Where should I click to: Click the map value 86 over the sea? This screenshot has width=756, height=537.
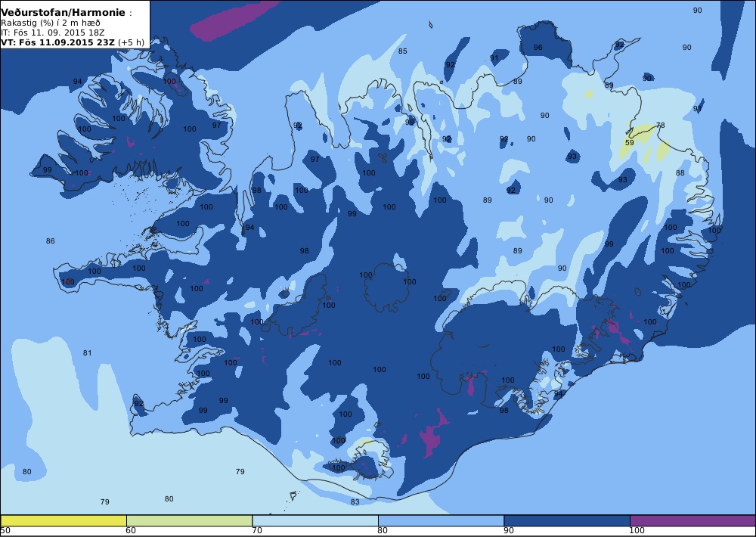[x=50, y=241]
